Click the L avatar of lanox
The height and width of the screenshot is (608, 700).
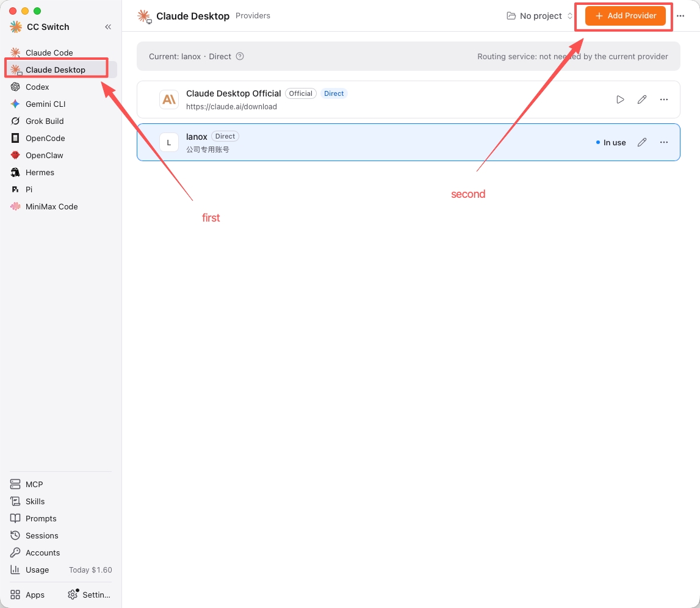(169, 142)
